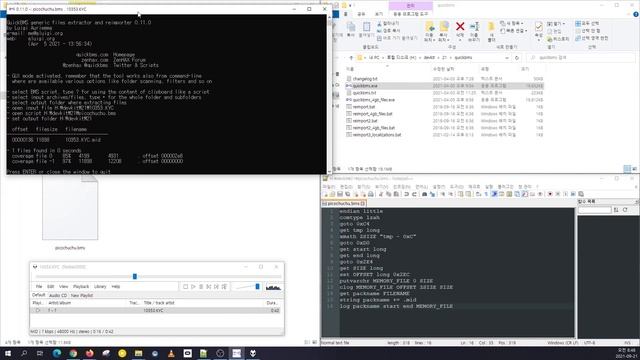Click the Explorer search box
This screenshot has height=360, width=640.
pos(581,58)
